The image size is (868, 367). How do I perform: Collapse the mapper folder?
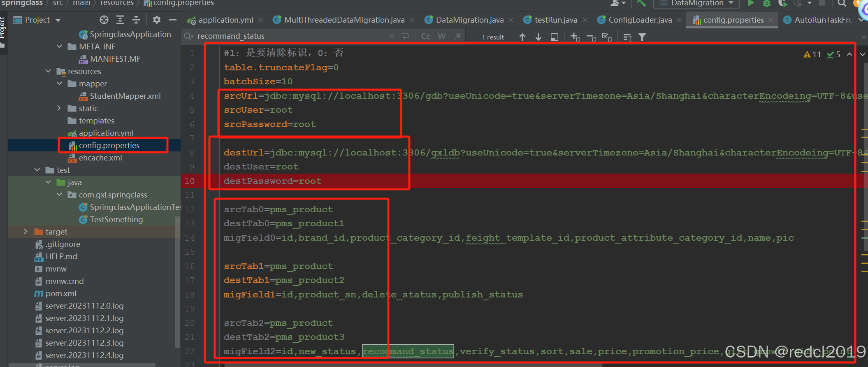[60, 84]
